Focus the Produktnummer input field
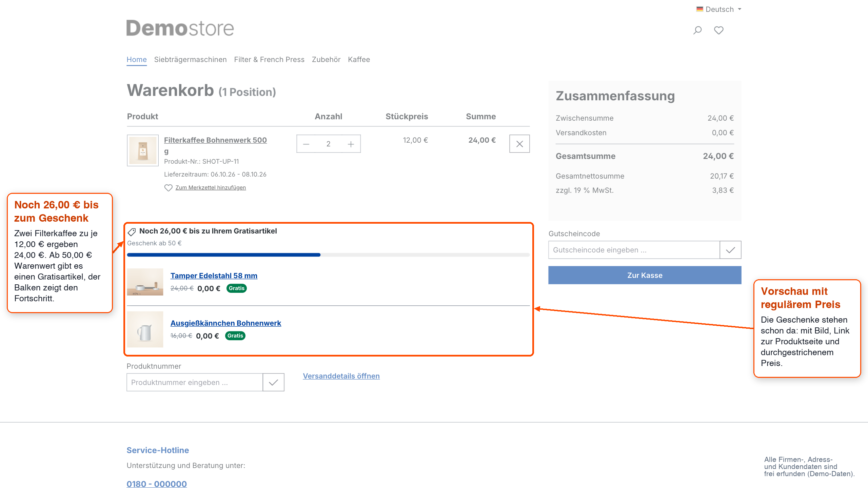The image size is (868, 488). coord(195,383)
